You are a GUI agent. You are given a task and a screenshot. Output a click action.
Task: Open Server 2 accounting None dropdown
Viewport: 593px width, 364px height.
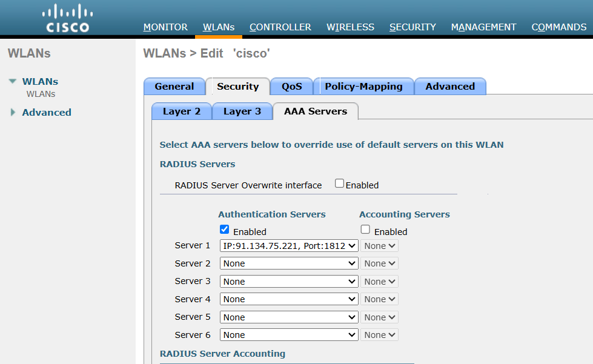(379, 263)
